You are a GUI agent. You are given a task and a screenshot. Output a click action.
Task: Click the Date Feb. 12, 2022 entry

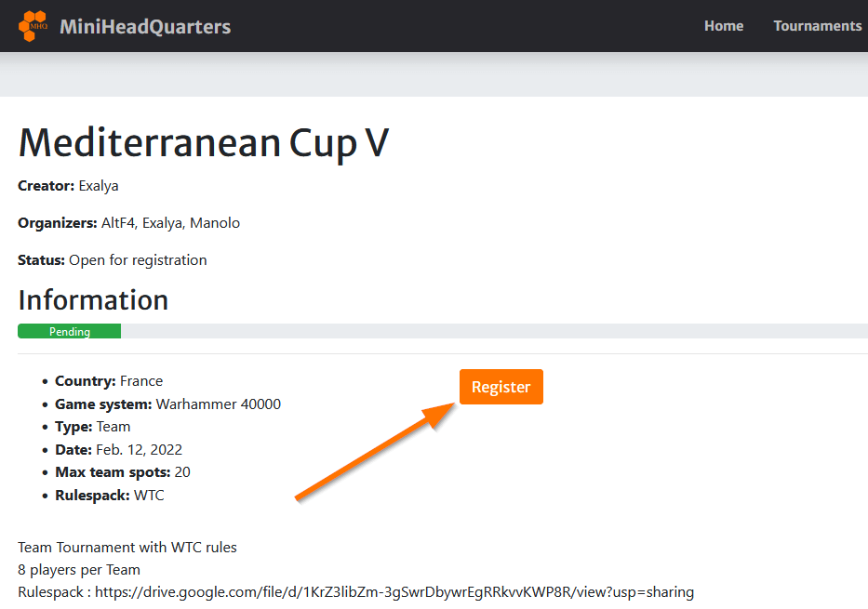pos(118,450)
